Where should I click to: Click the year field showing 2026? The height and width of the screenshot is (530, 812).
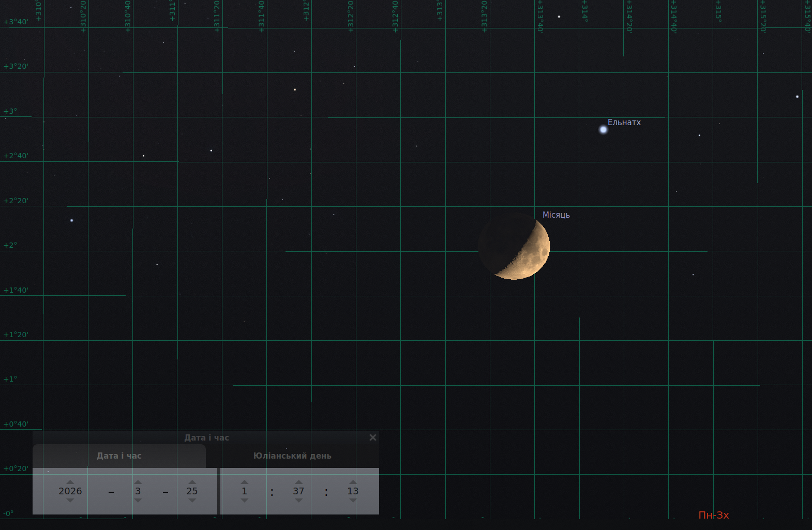tap(70, 491)
